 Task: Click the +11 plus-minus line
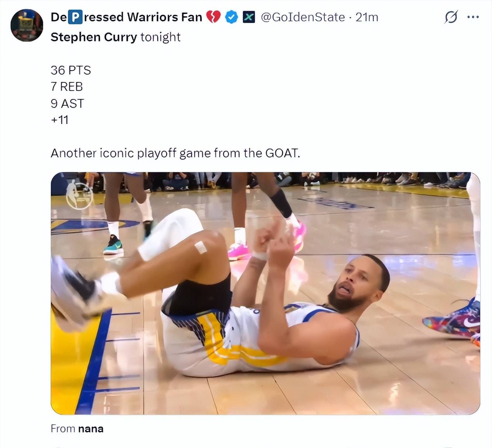(x=59, y=120)
